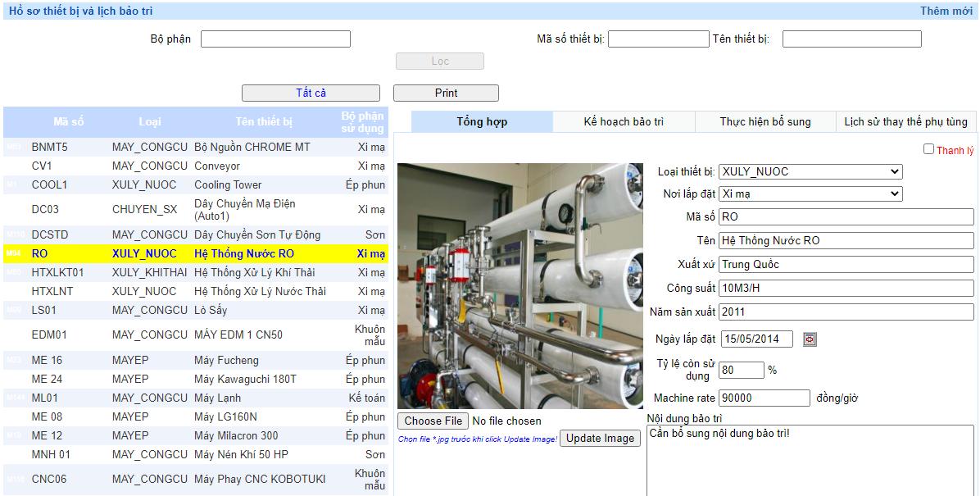The height and width of the screenshot is (496, 980).
Task: Click the Thêm mới link
Action: (946, 11)
